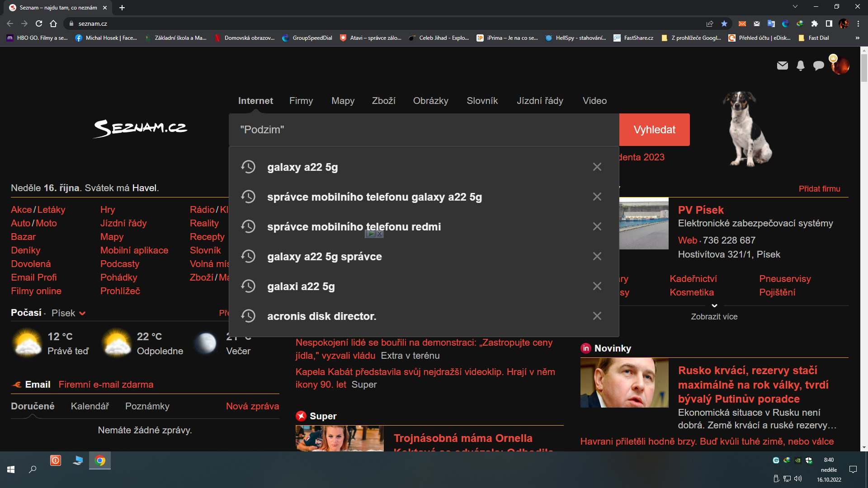Click the user profile avatar
Screen dimensions: 868x488
[x=840, y=66]
